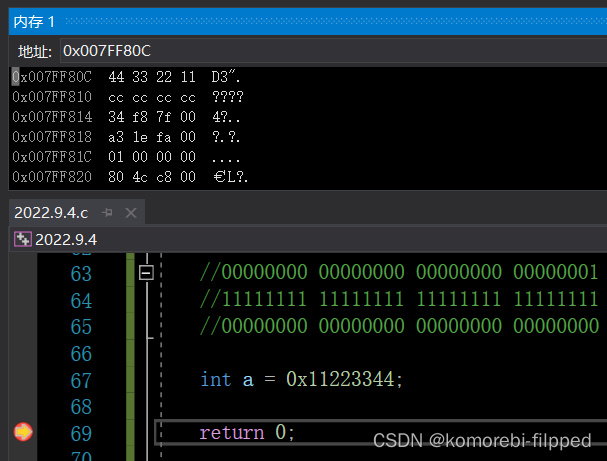This screenshot has width=607, height=461.
Task: Open the 2022.9.4 project scope dropdown
Action: click(x=308, y=239)
